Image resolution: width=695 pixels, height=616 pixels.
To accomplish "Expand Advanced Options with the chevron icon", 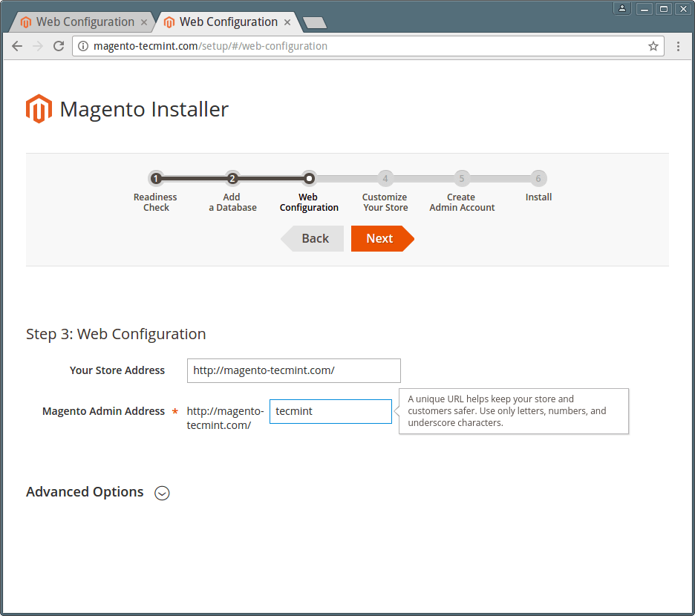I will point(162,493).
